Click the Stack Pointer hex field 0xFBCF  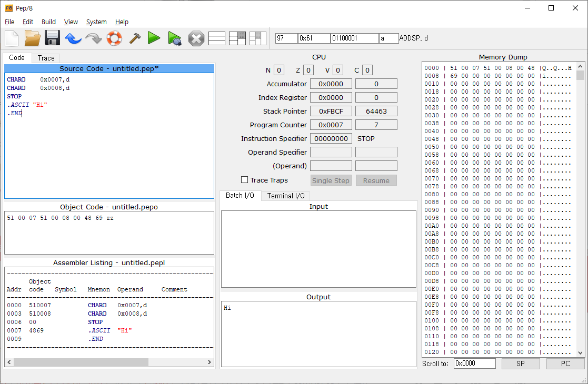(331, 112)
